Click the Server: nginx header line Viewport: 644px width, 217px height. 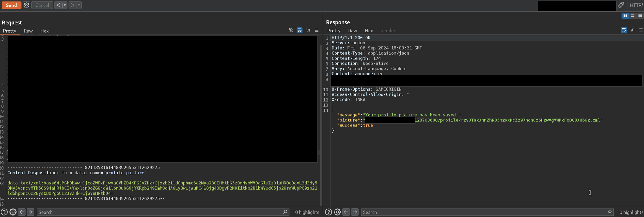coord(348,43)
